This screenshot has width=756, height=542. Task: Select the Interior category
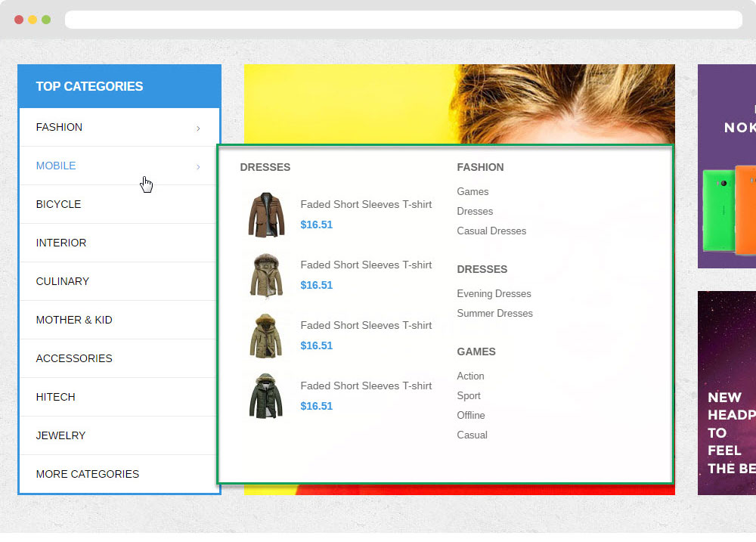coord(61,243)
